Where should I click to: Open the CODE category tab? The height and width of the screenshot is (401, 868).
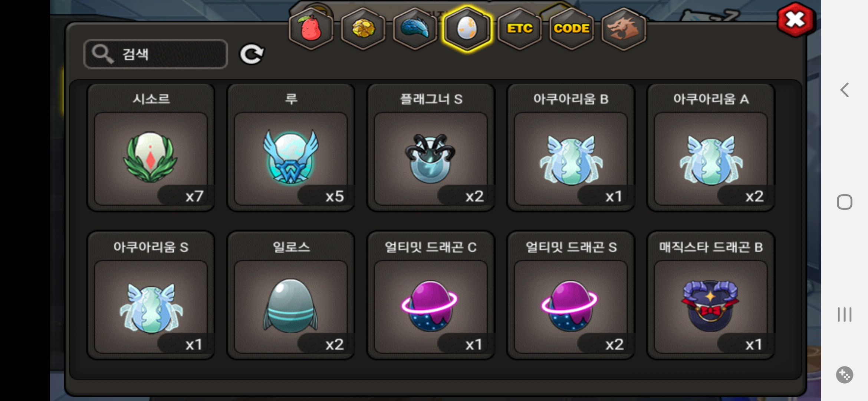(572, 29)
